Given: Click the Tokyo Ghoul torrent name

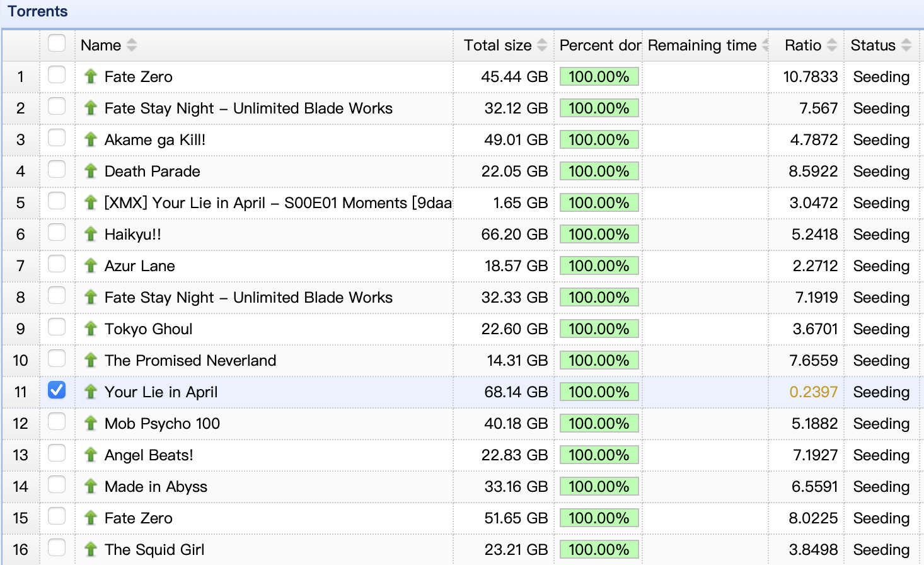Looking at the screenshot, I should (148, 329).
